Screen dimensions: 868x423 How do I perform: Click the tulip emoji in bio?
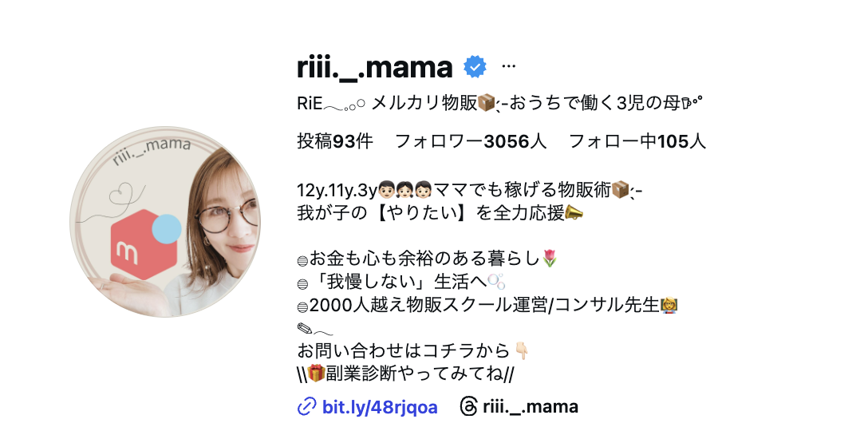pos(549,259)
